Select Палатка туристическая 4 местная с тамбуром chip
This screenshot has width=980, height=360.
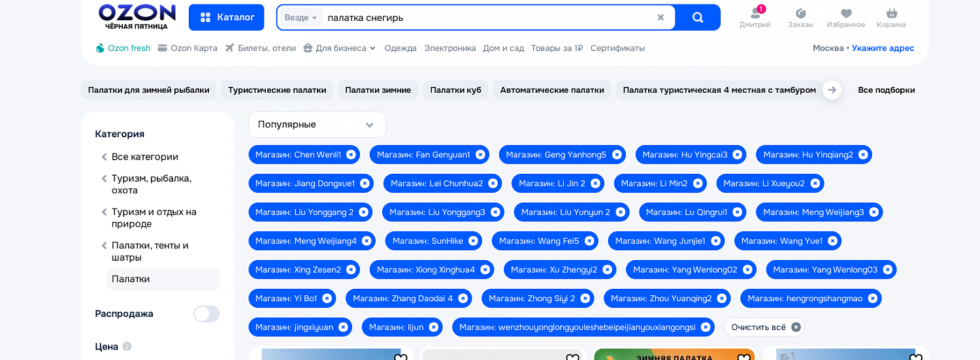click(x=719, y=90)
